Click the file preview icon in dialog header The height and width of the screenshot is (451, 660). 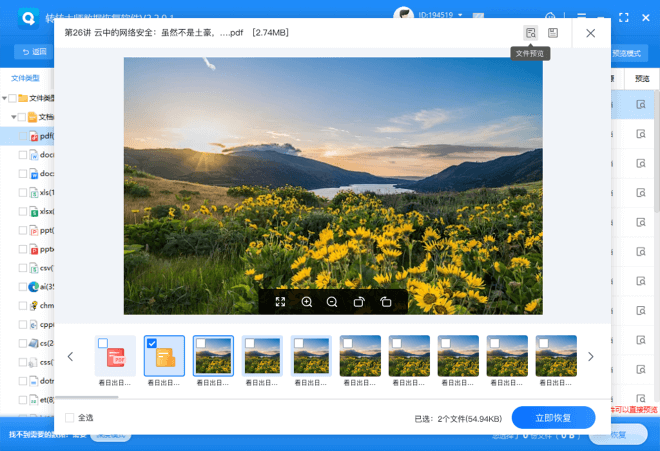pyautogui.click(x=530, y=33)
